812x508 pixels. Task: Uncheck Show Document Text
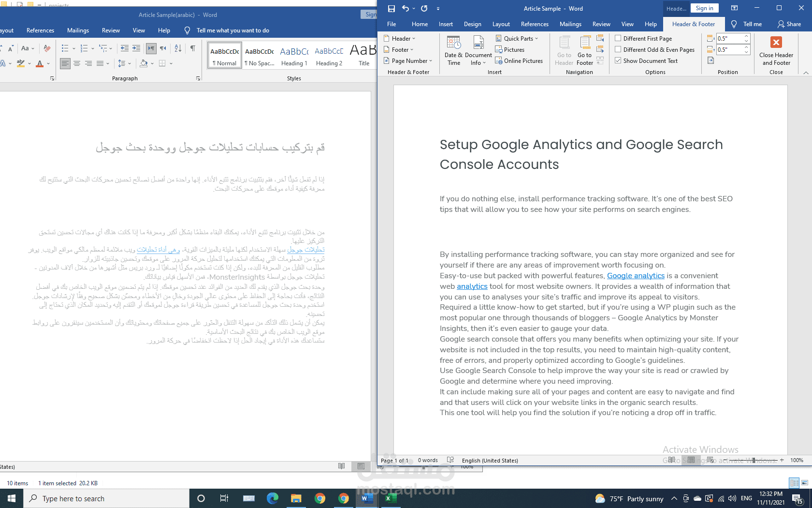click(618, 60)
